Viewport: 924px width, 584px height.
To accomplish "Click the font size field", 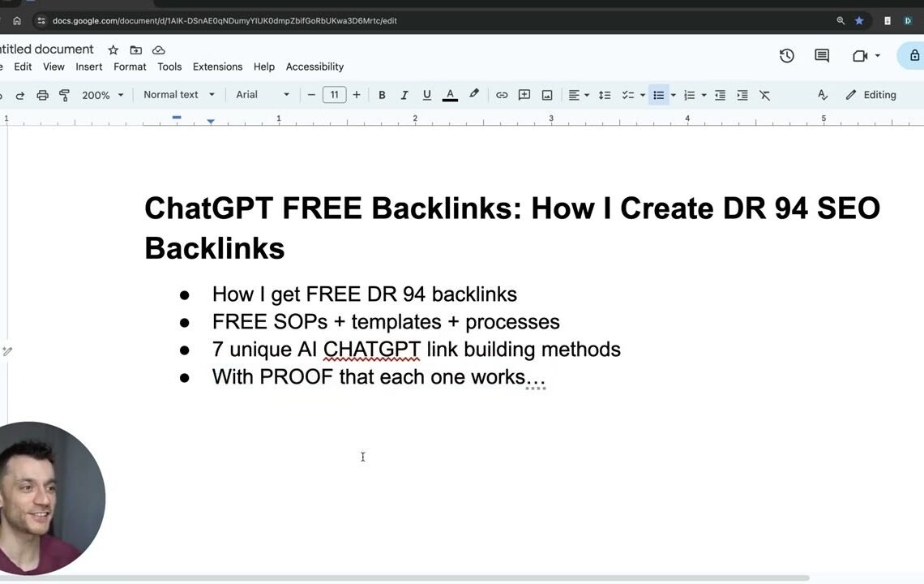I will (334, 95).
